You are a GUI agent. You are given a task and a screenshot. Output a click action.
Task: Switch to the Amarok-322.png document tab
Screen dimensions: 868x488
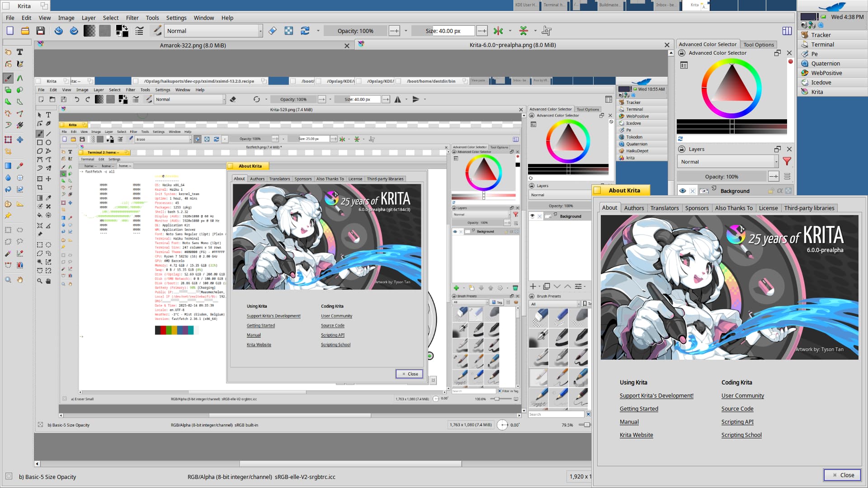pyautogui.click(x=193, y=45)
